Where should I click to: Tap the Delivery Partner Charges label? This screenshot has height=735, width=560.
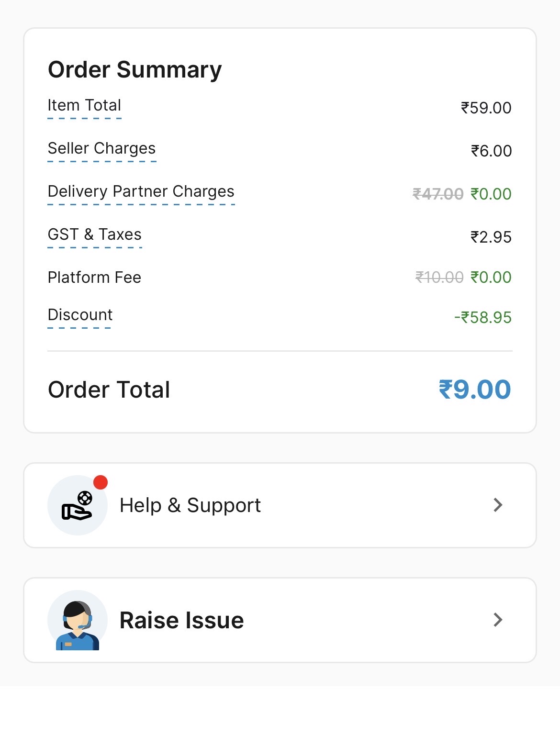(x=141, y=192)
